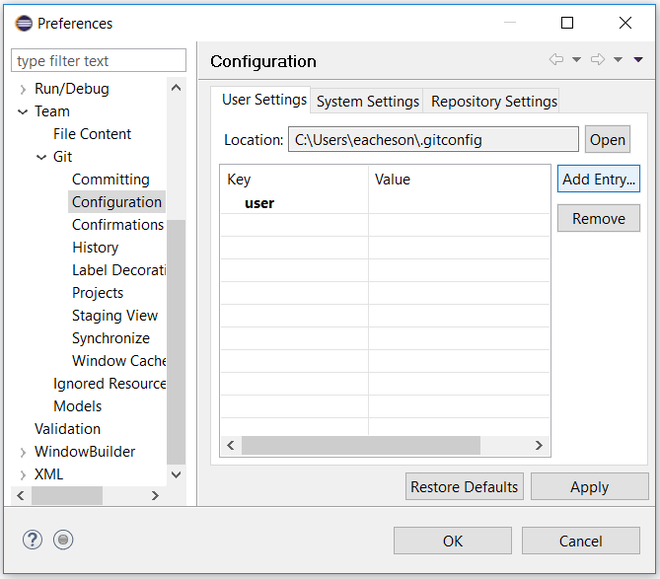
Task: Switch to the System Settings tab
Action: (x=367, y=101)
